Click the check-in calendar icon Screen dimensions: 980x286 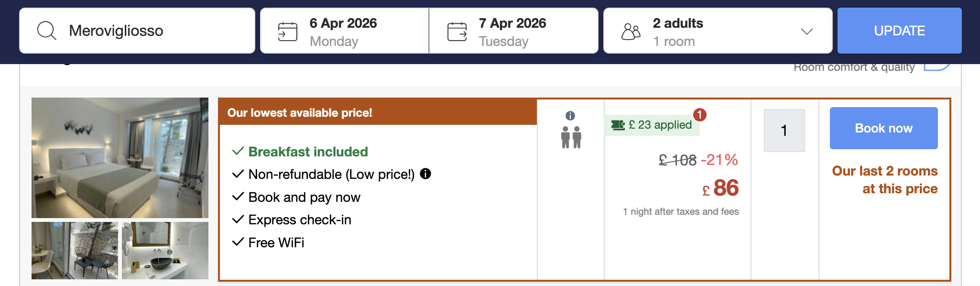(x=287, y=32)
